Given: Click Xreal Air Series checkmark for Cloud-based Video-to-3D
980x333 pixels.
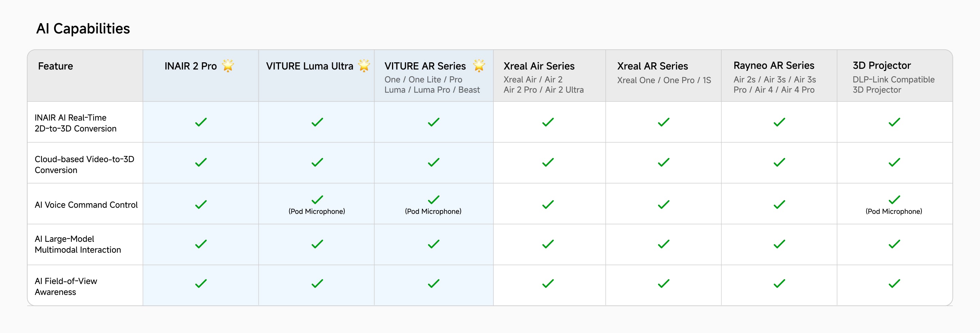Looking at the screenshot, I should (x=548, y=162).
